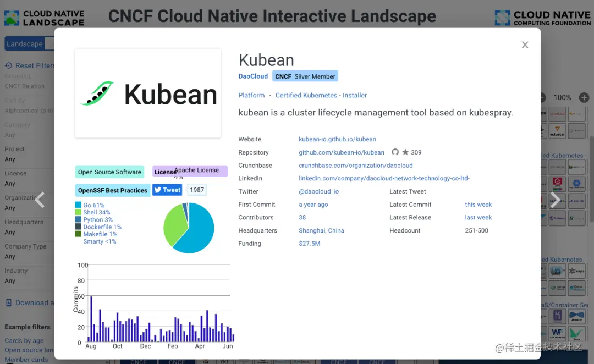Open the Headquarters filter dropdown
This screenshot has width=594, height=364.
pos(29,232)
